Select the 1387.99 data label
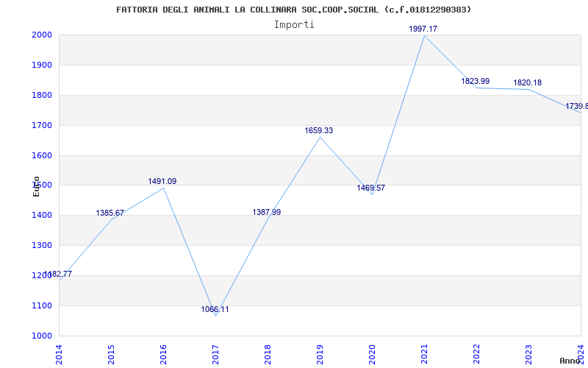 click(267, 212)
